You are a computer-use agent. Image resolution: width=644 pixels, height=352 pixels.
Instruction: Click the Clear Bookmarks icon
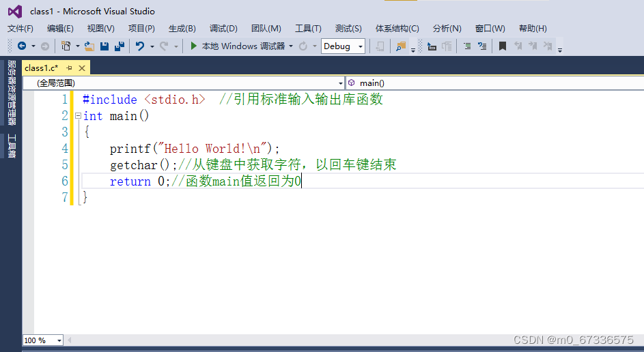[x=548, y=46]
